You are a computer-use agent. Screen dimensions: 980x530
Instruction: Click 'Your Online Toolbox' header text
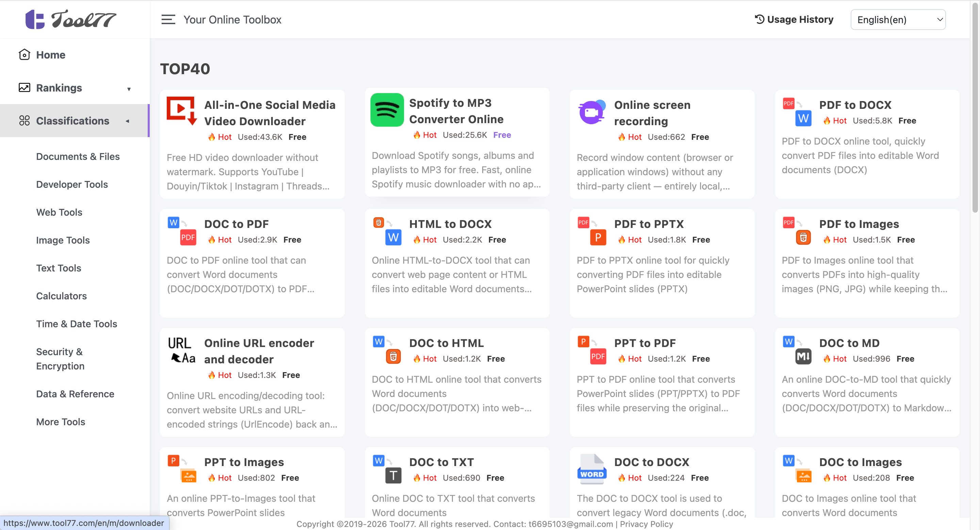click(x=232, y=19)
